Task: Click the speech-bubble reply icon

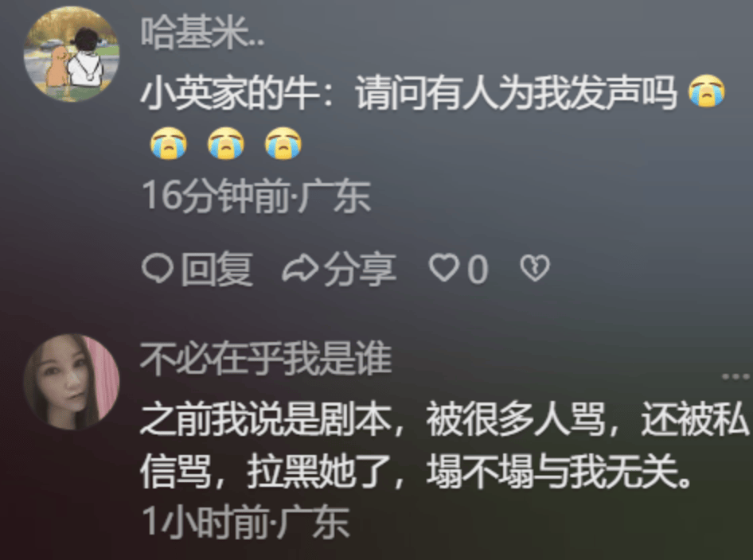Action: point(158,268)
